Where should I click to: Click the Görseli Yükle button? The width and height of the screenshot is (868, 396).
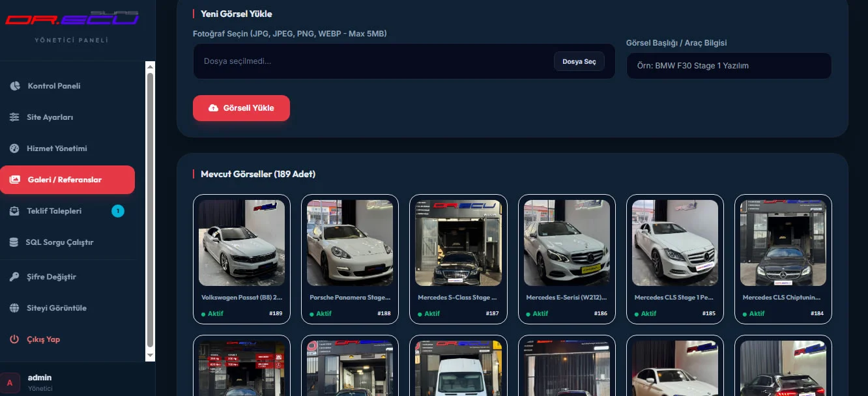click(x=241, y=108)
